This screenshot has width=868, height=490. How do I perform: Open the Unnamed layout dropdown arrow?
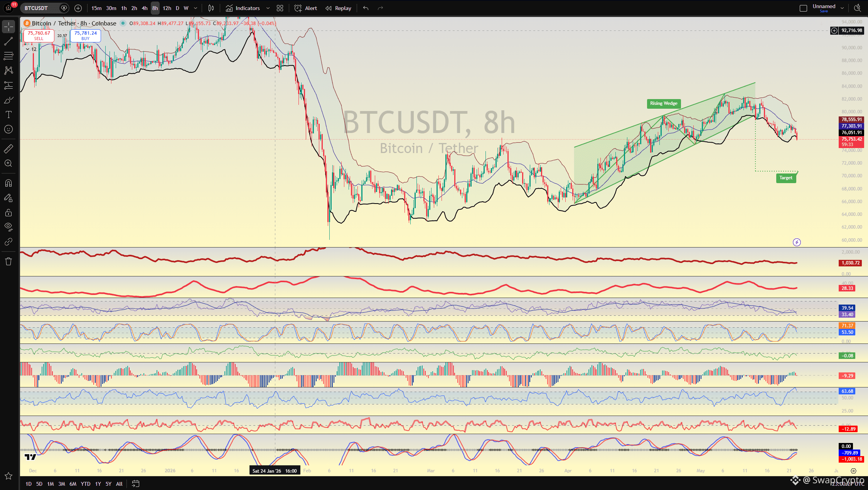[x=842, y=8]
